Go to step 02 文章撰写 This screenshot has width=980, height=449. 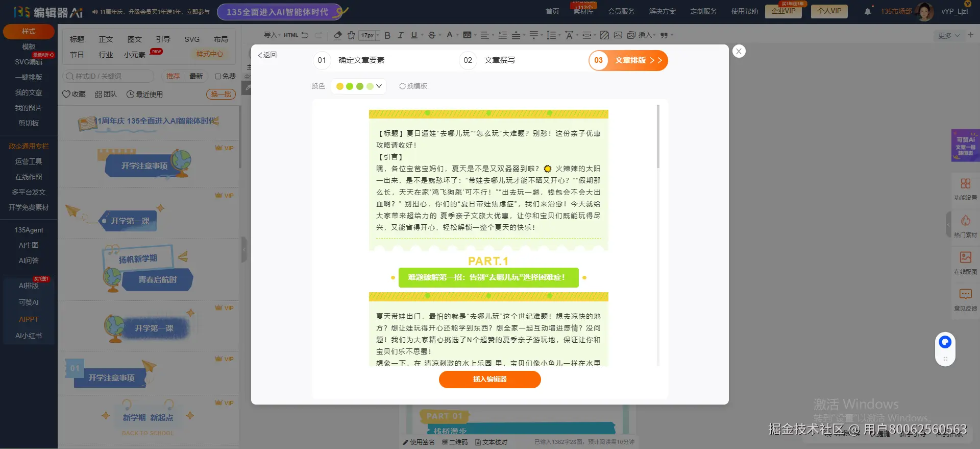(x=487, y=60)
